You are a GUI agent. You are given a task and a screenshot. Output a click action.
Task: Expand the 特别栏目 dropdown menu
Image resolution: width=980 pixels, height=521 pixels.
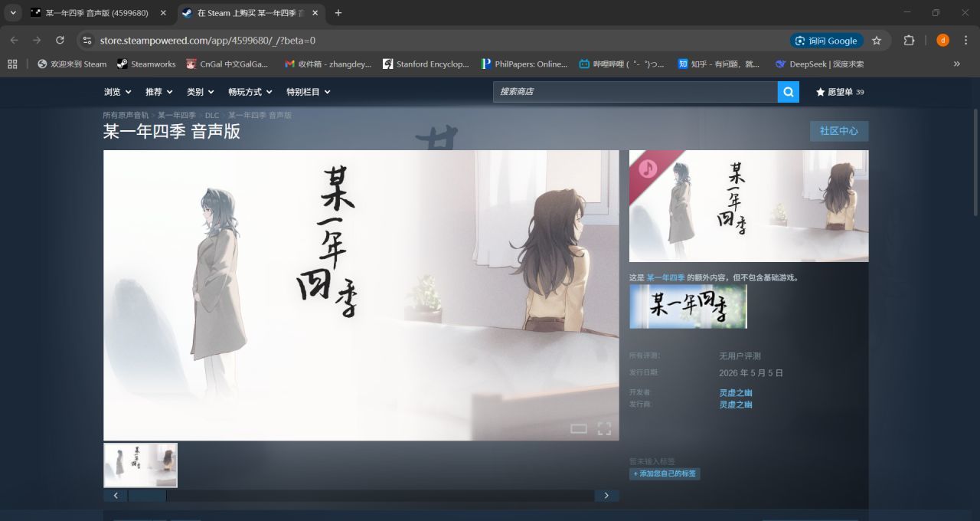309,92
